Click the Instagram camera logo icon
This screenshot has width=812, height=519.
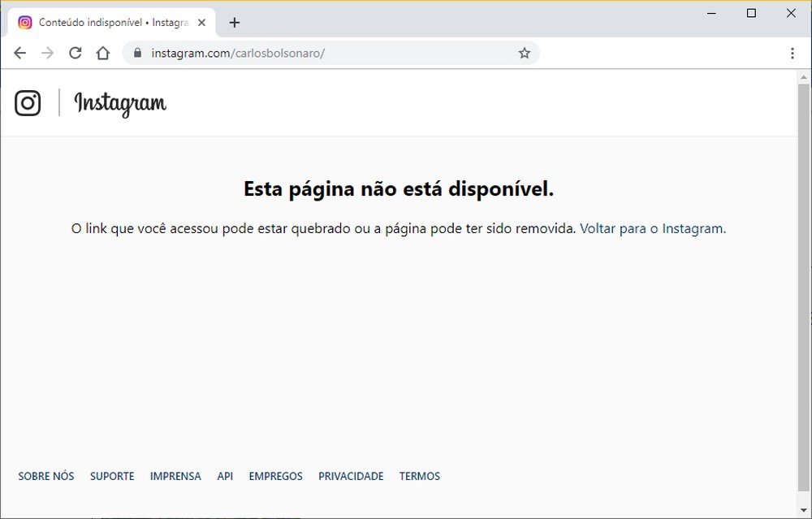[x=28, y=102]
